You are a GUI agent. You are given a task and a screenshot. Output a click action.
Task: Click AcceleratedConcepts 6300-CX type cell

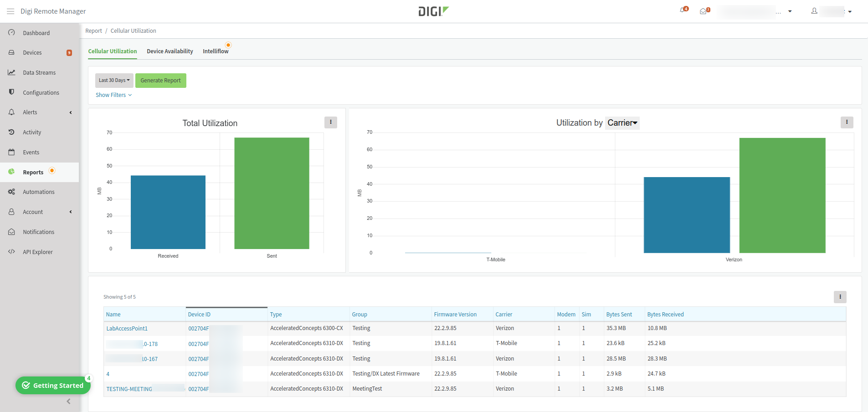pos(307,328)
